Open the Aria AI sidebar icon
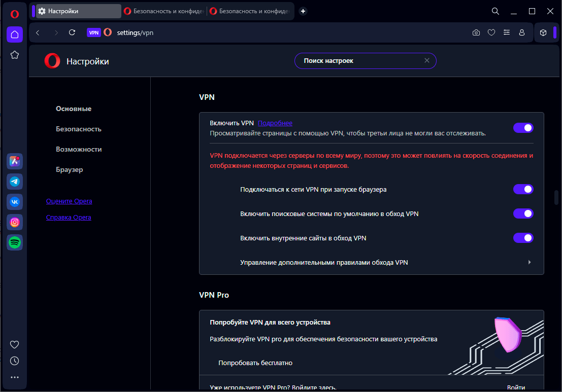 pyautogui.click(x=15, y=161)
